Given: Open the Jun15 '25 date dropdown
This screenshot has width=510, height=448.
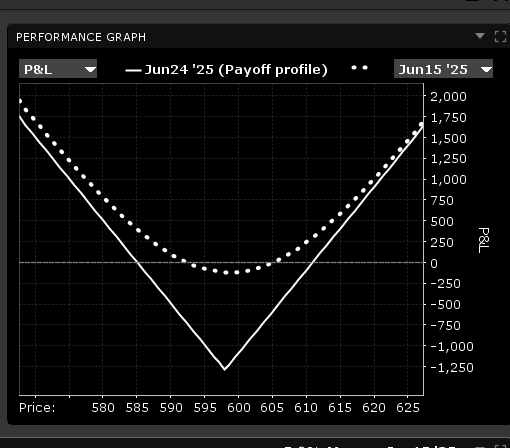Looking at the screenshot, I should click(x=443, y=69).
